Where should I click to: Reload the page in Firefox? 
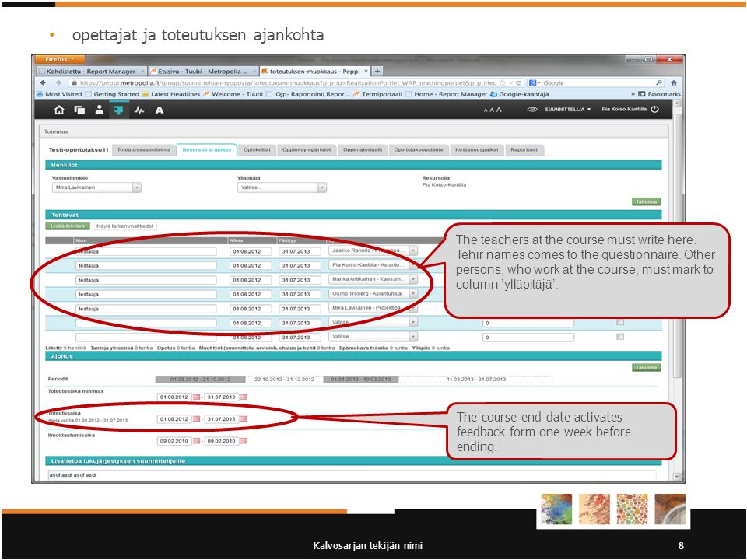(x=518, y=83)
